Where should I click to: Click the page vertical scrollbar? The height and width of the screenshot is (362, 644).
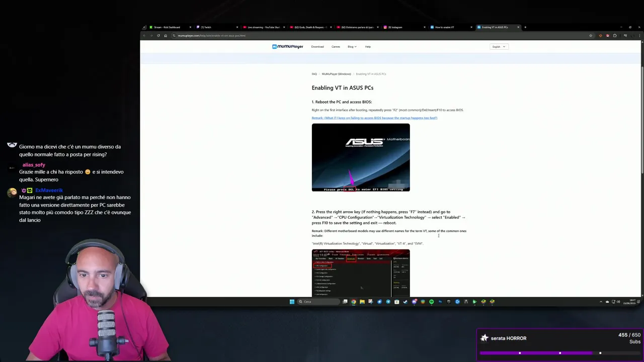click(642, 121)
